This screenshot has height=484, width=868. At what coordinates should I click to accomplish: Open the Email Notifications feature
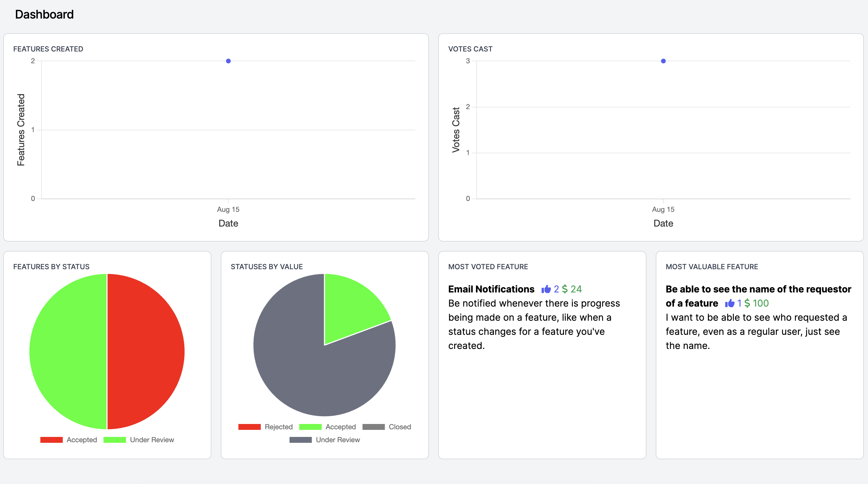[x=491, y=289]
